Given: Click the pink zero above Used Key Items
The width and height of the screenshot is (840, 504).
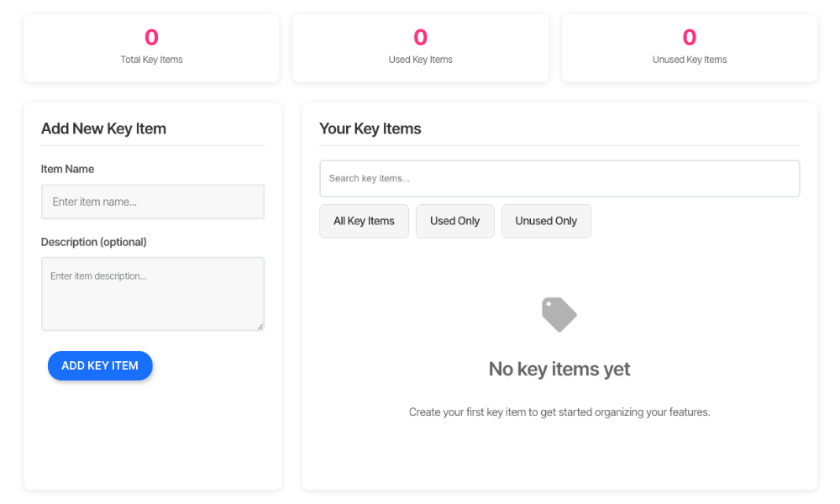Looking at the screenshot, I should point(420,37).
